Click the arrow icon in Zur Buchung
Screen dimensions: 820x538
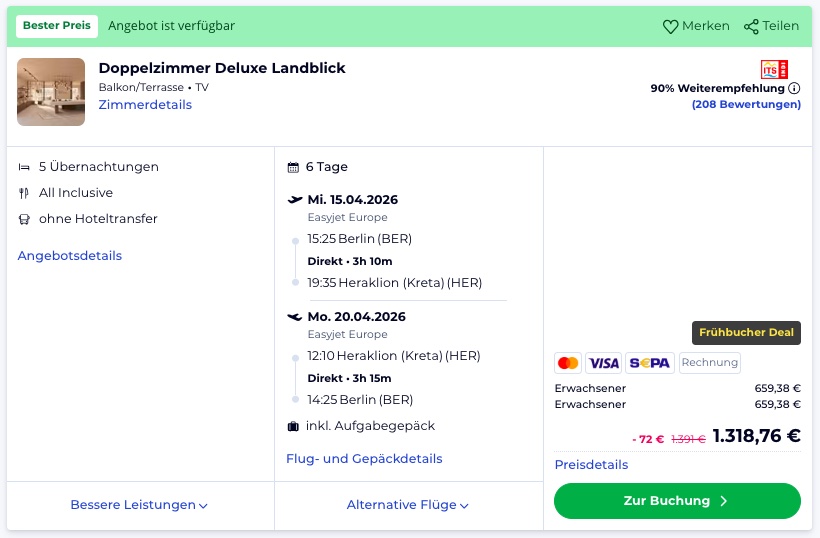click(724, 501)
